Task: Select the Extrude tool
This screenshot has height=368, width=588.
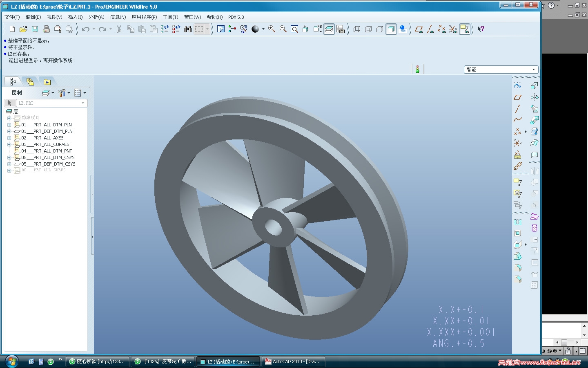Action: coord(534,86)
